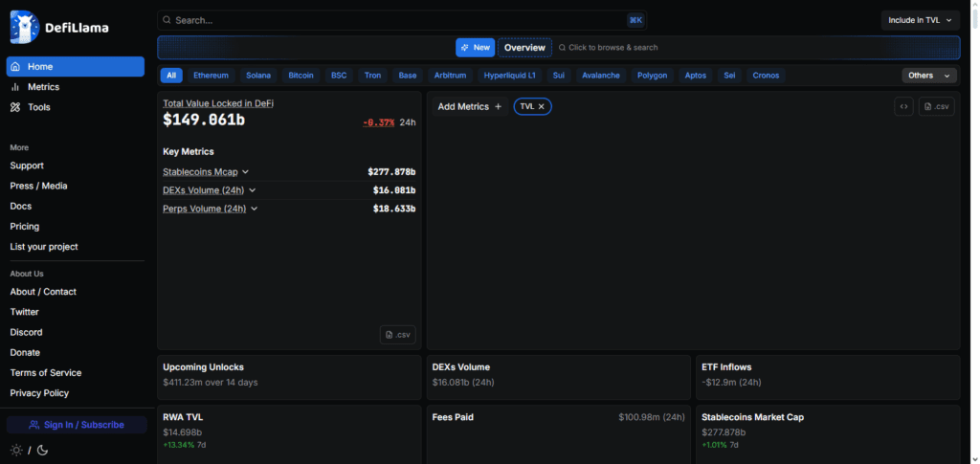Click the .csv button under Key Metrics
This screenshot has height=464, width=980.
point(397,335)
